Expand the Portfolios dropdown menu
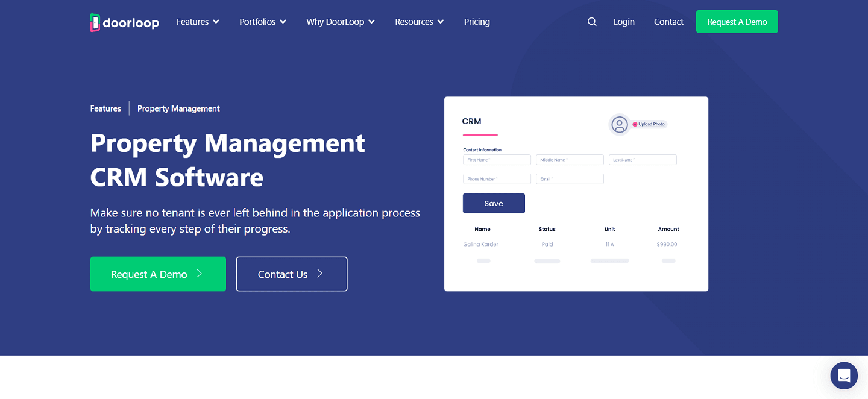Image resolution: width=868 pixels, height=399 pixels. pyautogui.click(x=263, y=22)
